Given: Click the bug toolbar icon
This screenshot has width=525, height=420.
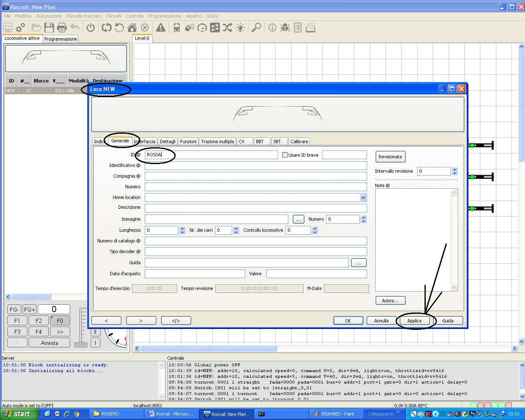Looking at the screenshot, I should coord(285,27).
